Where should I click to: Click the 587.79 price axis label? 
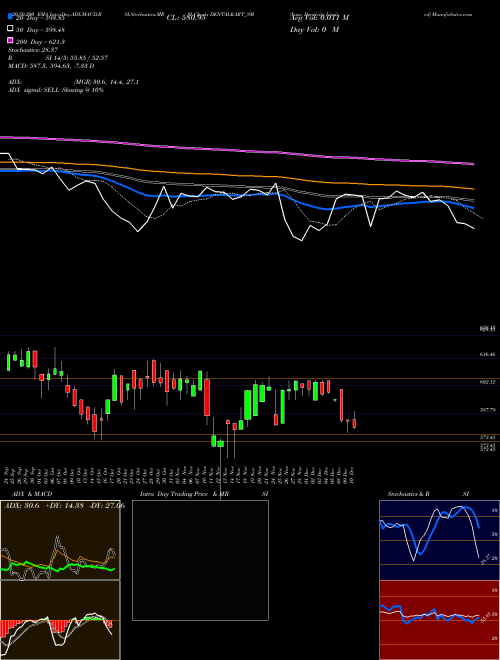pyautogui.click(x=487, y=410)
